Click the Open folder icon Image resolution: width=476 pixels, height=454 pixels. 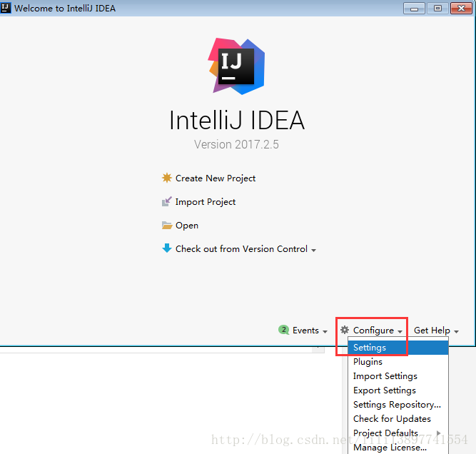[167, 225]
